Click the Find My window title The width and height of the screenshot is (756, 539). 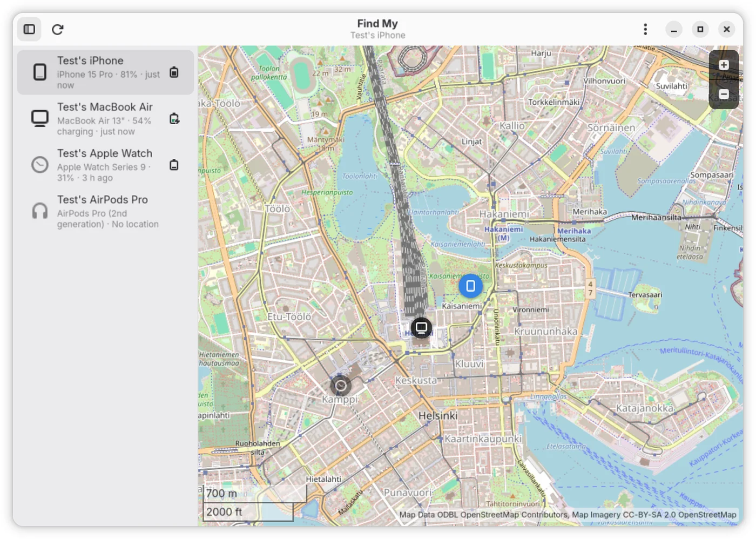point(377,24)
